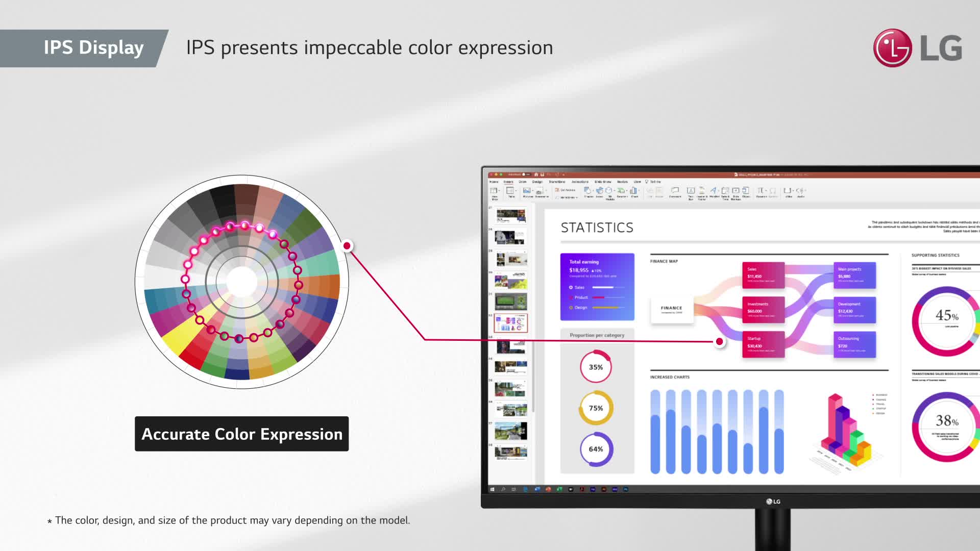Select the Design bullet in Total earning card
This screenshot has height=551, width=980.
click(571, 308)
